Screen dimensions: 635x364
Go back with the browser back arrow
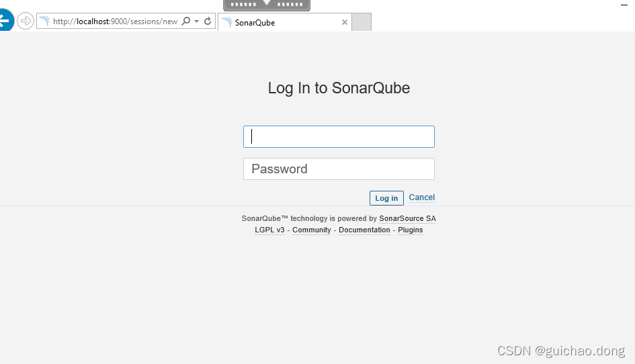click(x=5, y=20)
